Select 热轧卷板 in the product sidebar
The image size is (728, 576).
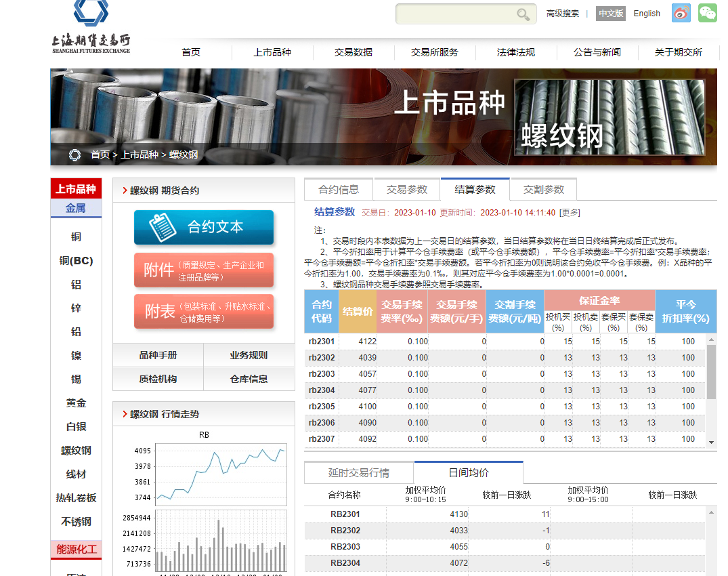click(x=76, y=497)
